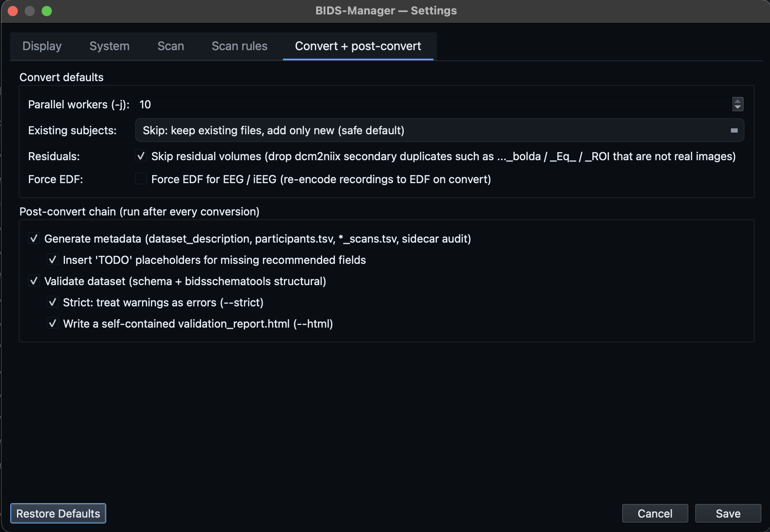Enable Force EDF for EEG / iEEG
770x532 pixels.
click(141, 179)
